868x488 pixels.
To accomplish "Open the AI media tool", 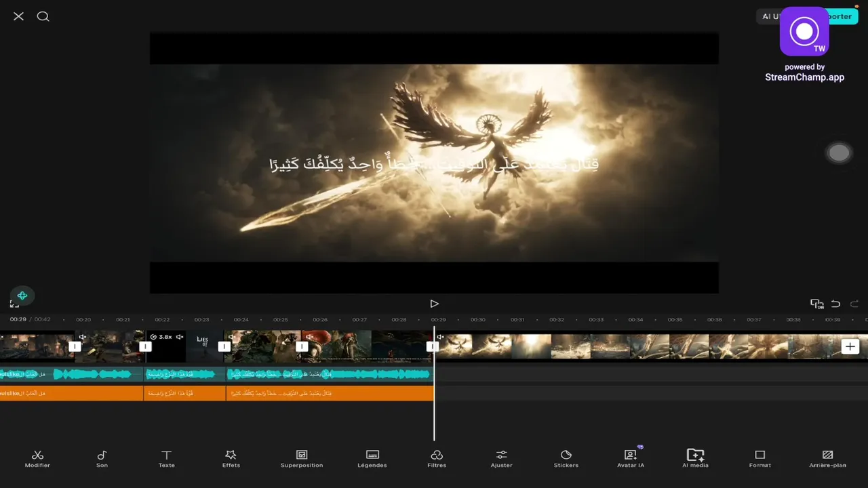I will pos(695,459).
